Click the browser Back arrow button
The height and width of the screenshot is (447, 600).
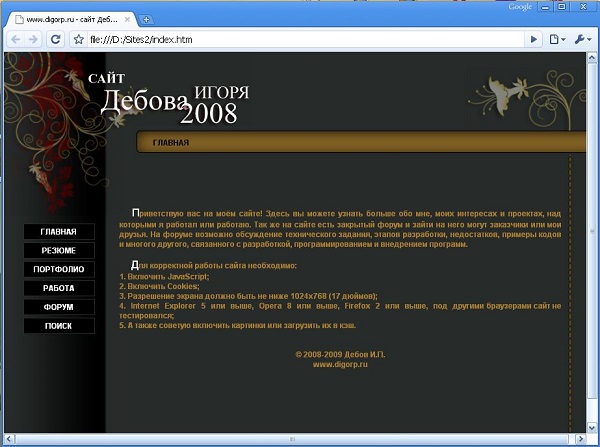pyautogui.click(x=14, y=39)
